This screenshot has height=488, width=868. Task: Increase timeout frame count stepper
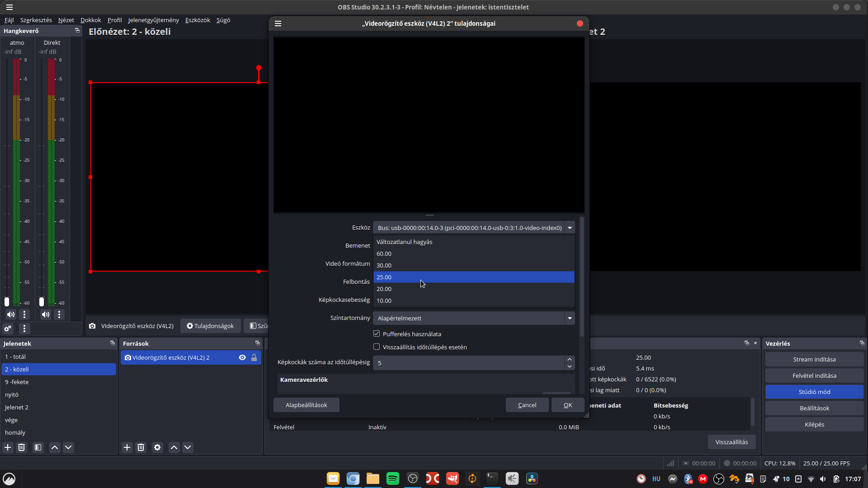click(570, 359)
